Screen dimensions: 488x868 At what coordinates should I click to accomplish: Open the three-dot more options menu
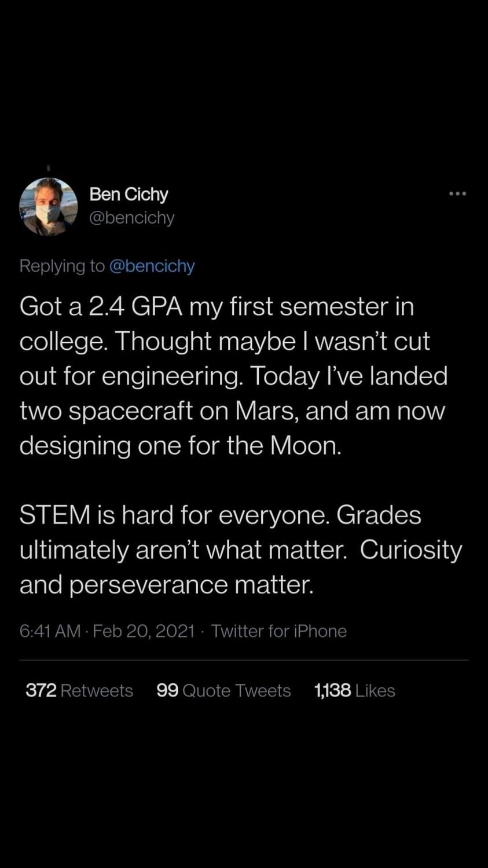(x=457, y=193)
